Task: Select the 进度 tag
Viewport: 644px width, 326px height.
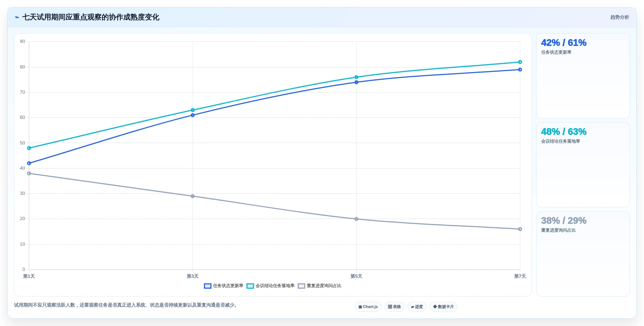Action: click(x=417, y=307)
